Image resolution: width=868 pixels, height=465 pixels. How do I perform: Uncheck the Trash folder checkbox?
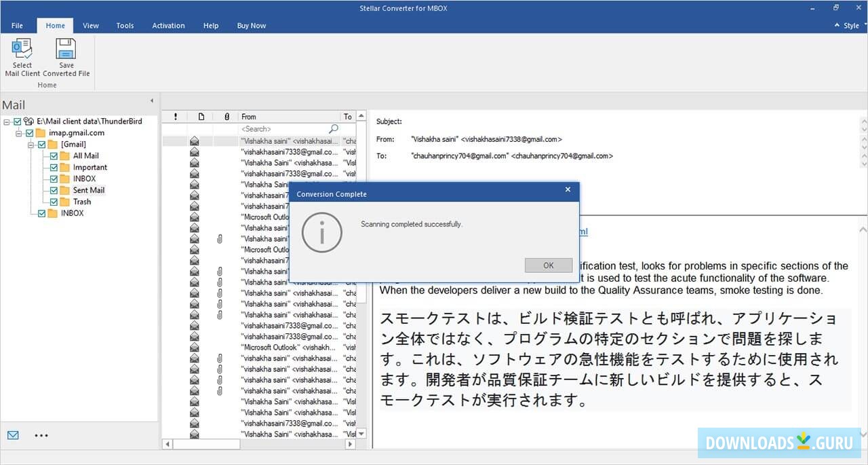click(54, 202)
